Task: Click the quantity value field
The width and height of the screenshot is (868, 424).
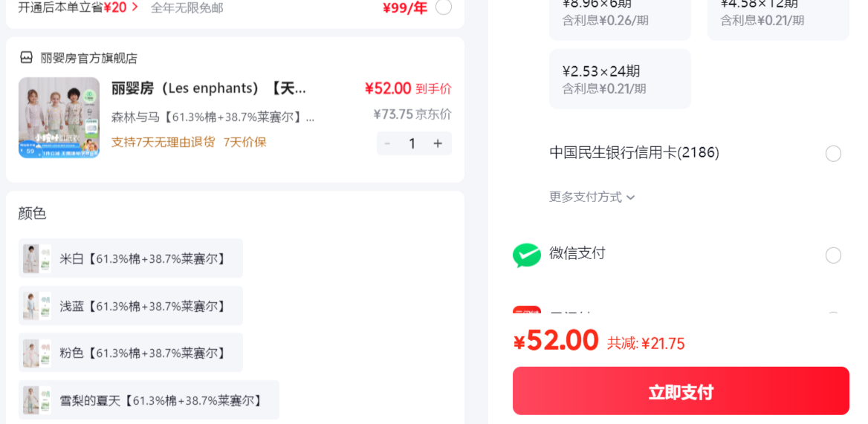Action: [x=412, y=144]
